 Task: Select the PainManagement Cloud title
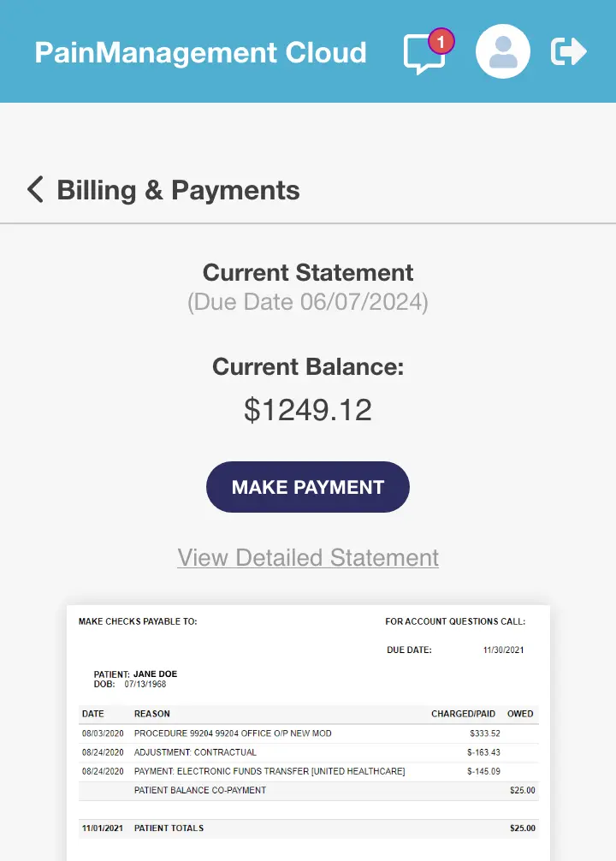(199, 52)
